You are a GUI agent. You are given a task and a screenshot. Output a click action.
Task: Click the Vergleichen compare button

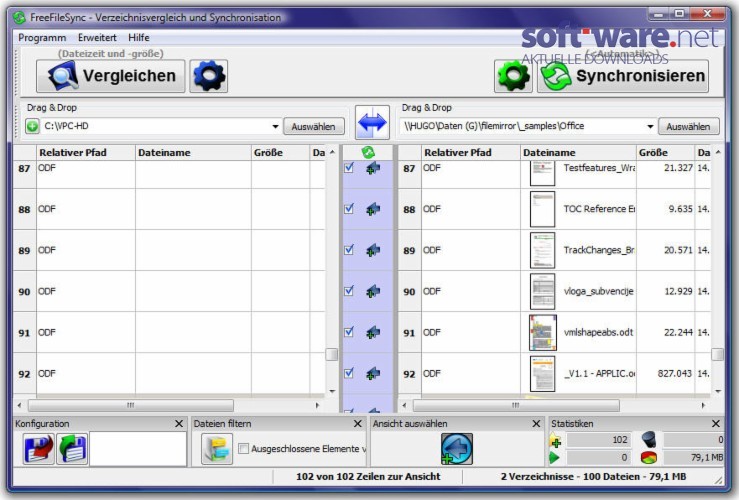click(110, 76)
